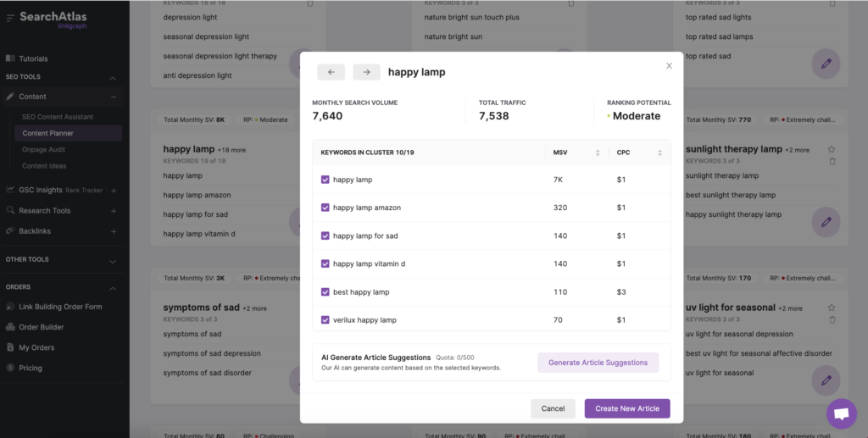Delete the uv light for seasonal cluster
868x438 pixels.
pos(832,319)
